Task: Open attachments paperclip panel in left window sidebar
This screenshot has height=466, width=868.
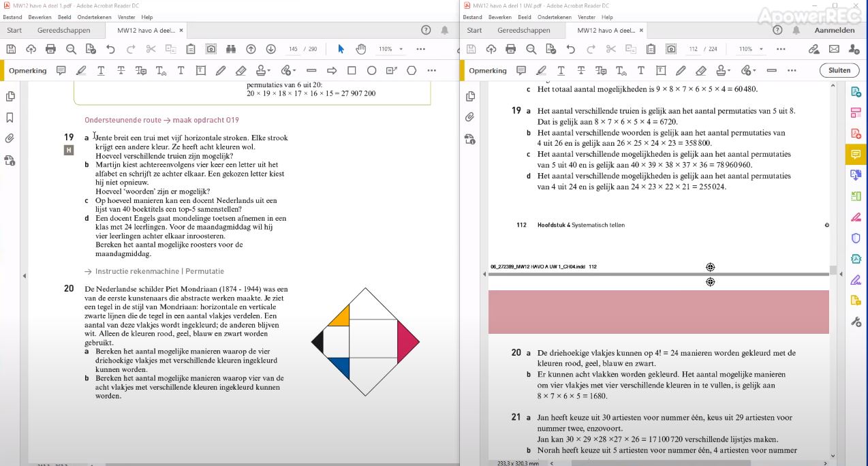Action: coord(10,138)
